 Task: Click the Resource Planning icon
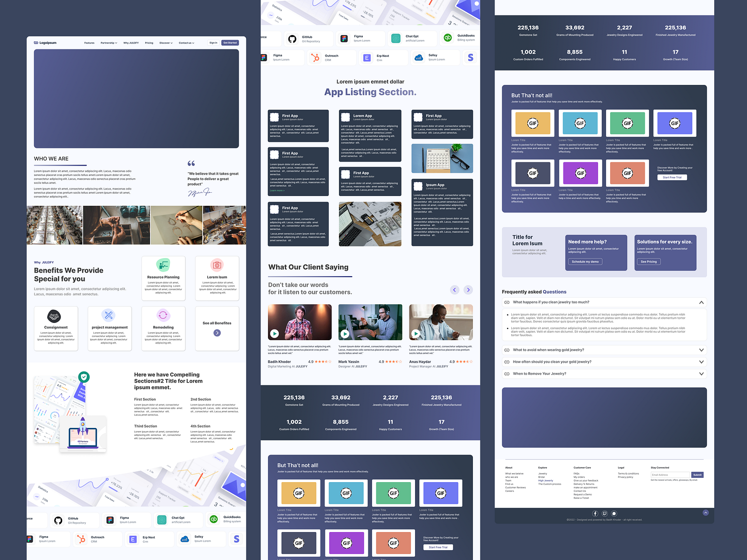tap(163, 265)
